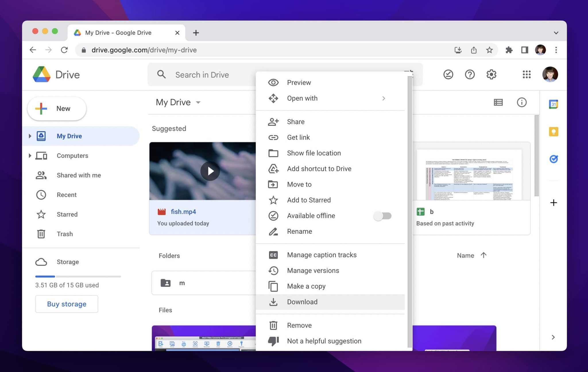Play the fish.mp4 video preview

click(x=210, y=171)
